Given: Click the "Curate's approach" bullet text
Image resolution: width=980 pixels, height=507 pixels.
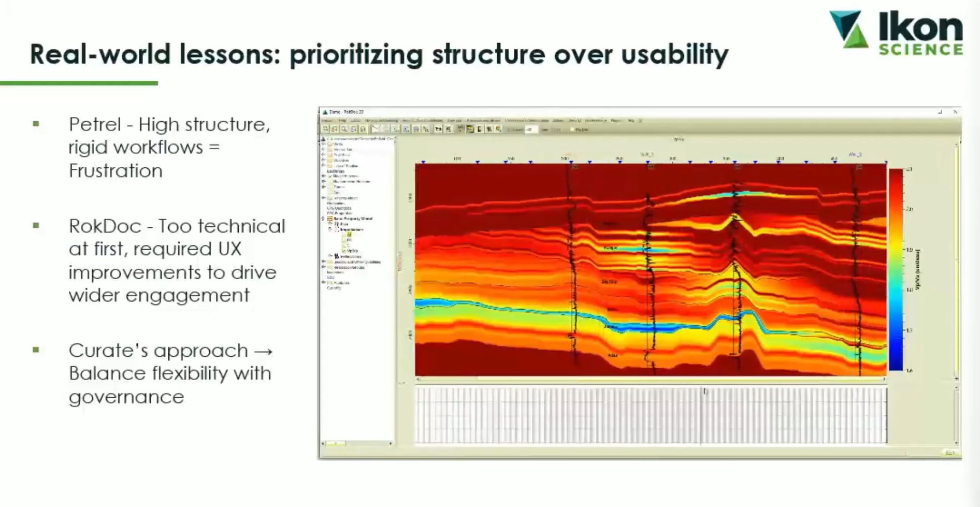Looking at the screenshot, I should pos(170,373).
